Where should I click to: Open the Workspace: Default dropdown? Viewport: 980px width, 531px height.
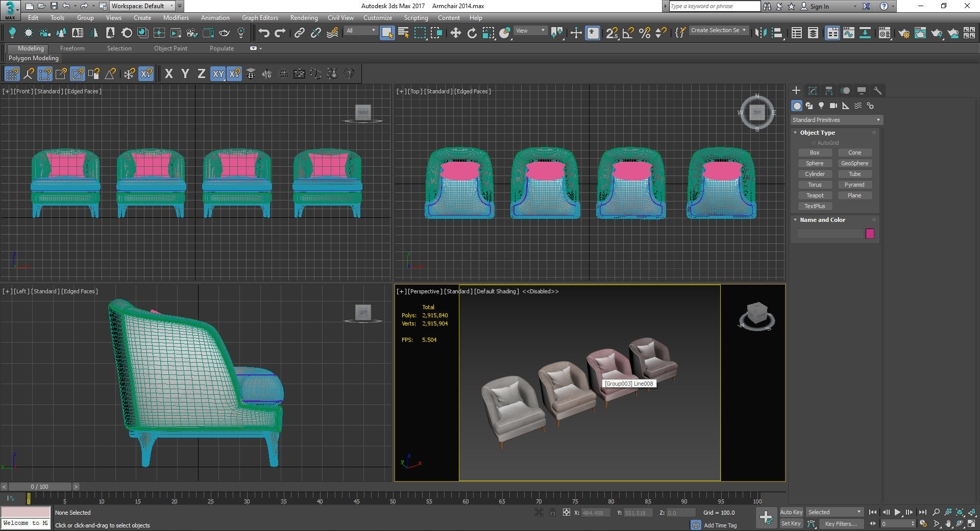coord(142,6)
